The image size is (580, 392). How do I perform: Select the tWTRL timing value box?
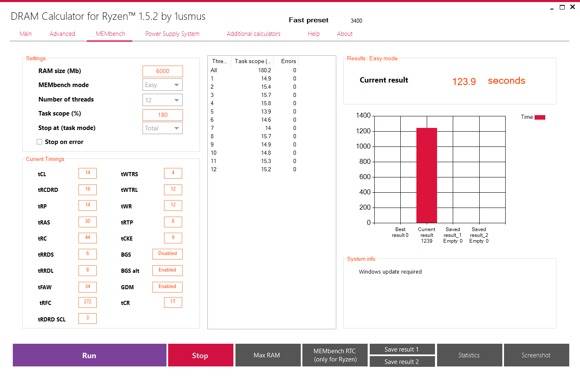click(x=173, y=189)
